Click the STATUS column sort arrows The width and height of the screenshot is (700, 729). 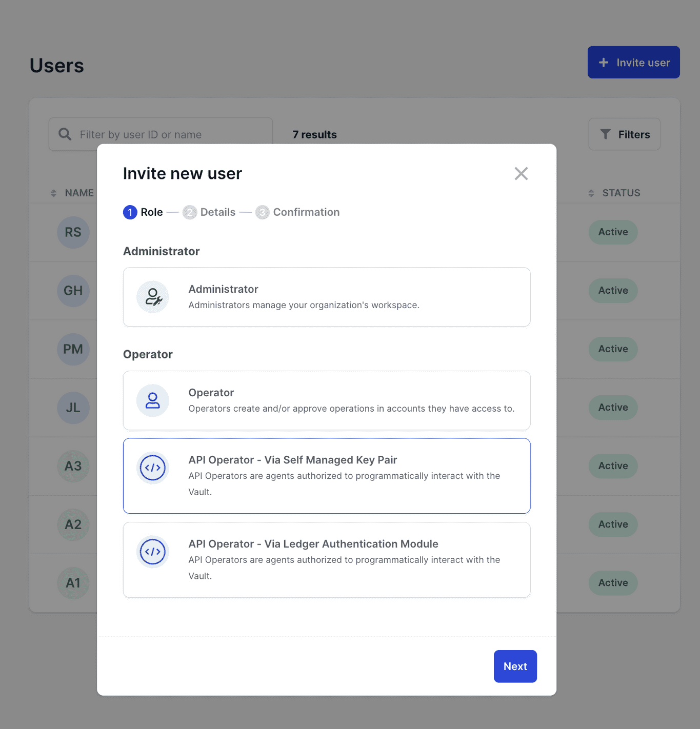(x=590, y=192)
